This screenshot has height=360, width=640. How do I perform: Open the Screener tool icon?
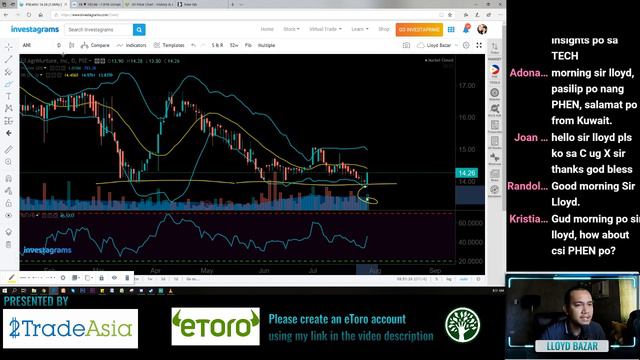[495, 94]
